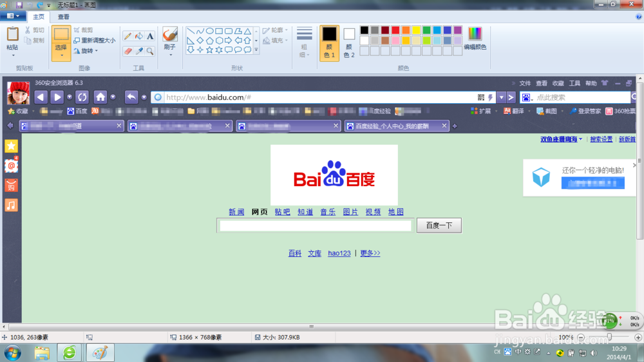Select the Color picker eyedropper tool
This screenshot has height=362, width=644.
[x=139, y=51]
